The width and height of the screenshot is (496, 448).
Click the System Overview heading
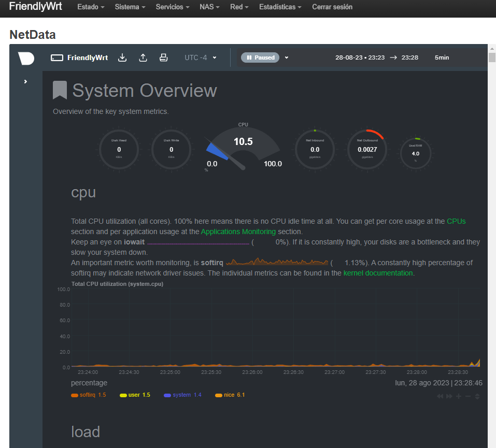coord(145,91)
